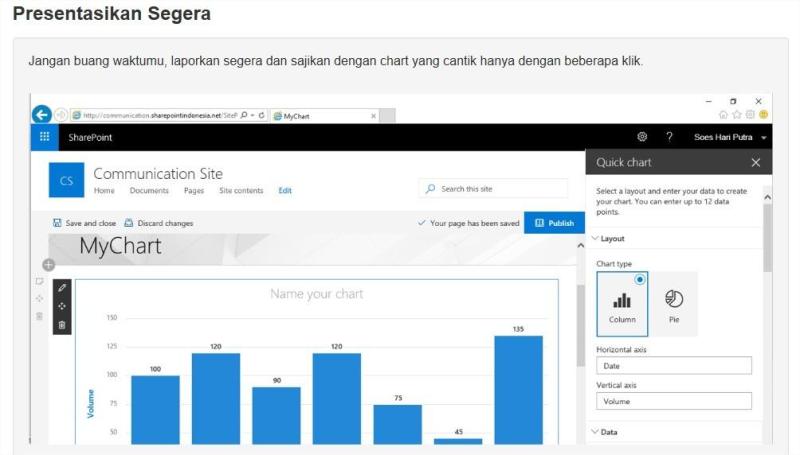Open the help question mark icon
This screenshot has height=455, width=800.
(x=669, y=137)
